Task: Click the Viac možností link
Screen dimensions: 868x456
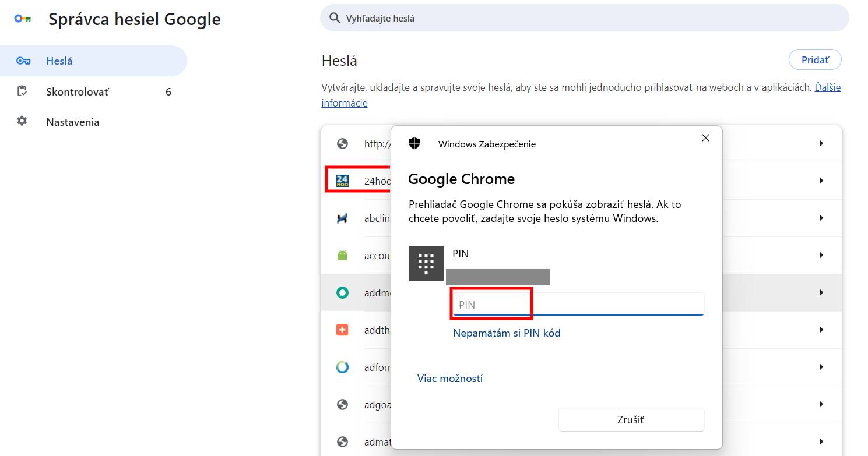Action: pos(450,379)
